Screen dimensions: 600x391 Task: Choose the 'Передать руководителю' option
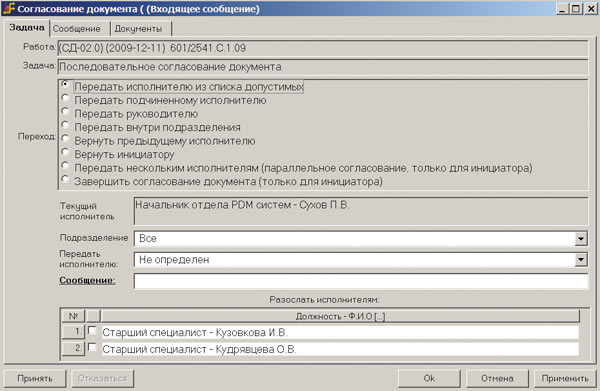tap(65, 111)
